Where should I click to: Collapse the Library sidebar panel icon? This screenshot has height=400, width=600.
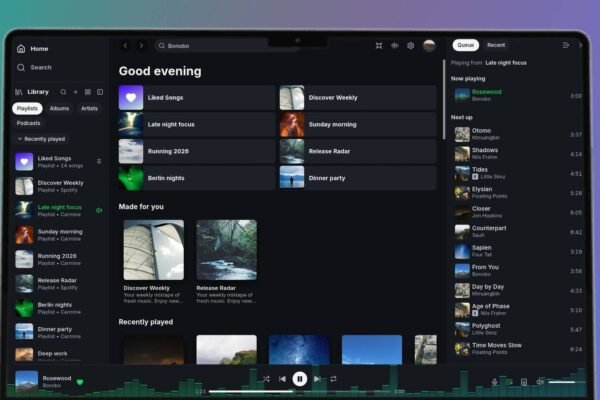coord(100,92)
